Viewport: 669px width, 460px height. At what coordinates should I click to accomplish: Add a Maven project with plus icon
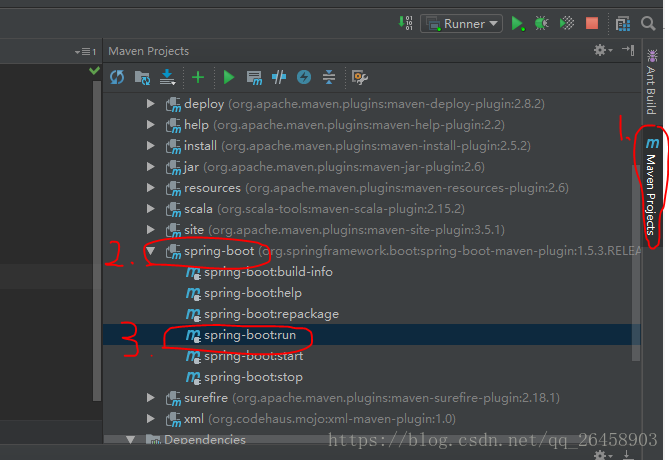[x=198, y=77]
